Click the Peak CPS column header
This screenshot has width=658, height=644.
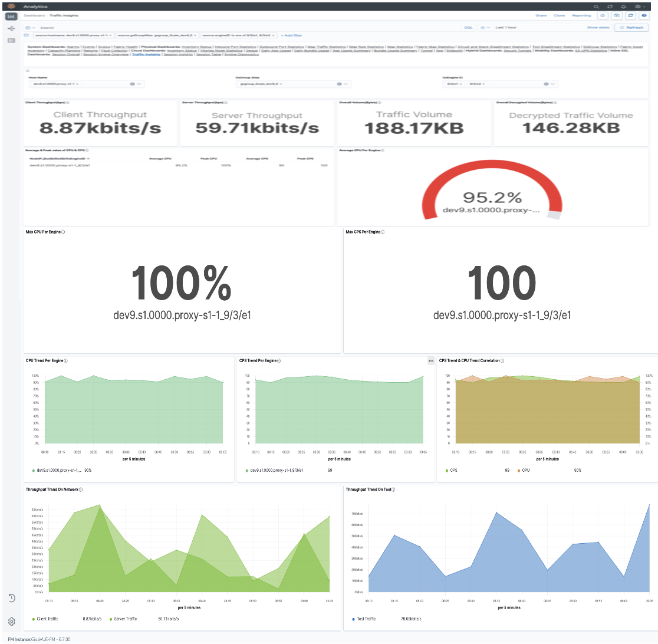pyautogui.click(x=305, y=159)
